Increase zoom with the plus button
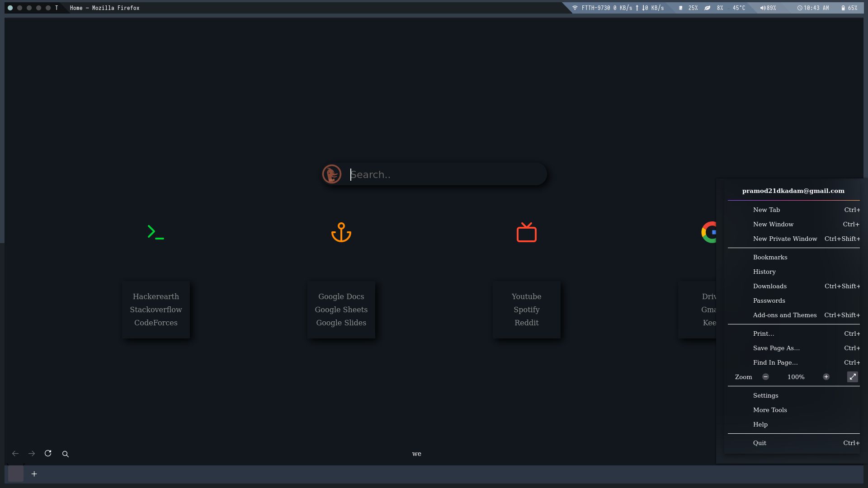The image size is (868, 488). click(826, 376)
